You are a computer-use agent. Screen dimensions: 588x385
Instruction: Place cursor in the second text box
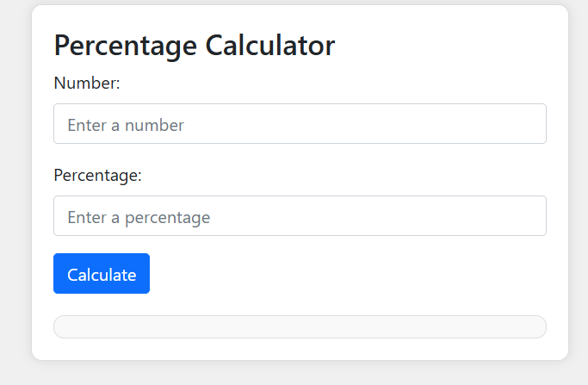300,216
